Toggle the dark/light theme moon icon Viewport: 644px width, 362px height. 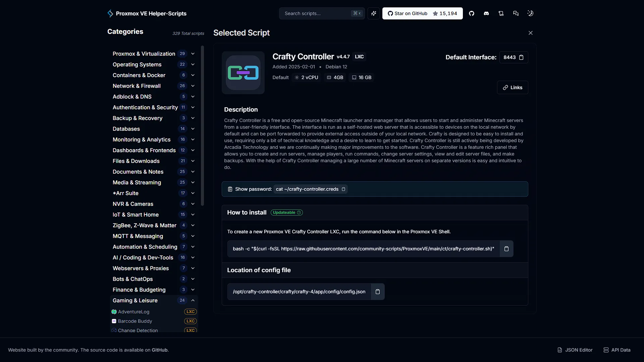(530, 13)
